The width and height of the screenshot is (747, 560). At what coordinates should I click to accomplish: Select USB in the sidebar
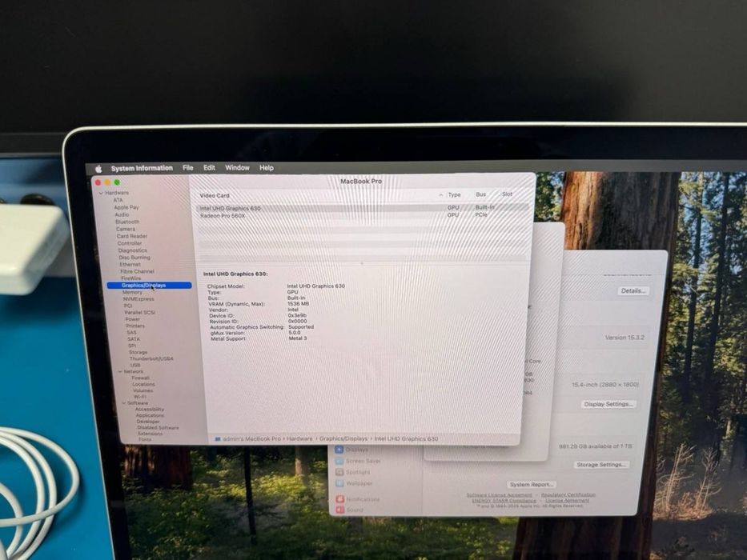135,366
